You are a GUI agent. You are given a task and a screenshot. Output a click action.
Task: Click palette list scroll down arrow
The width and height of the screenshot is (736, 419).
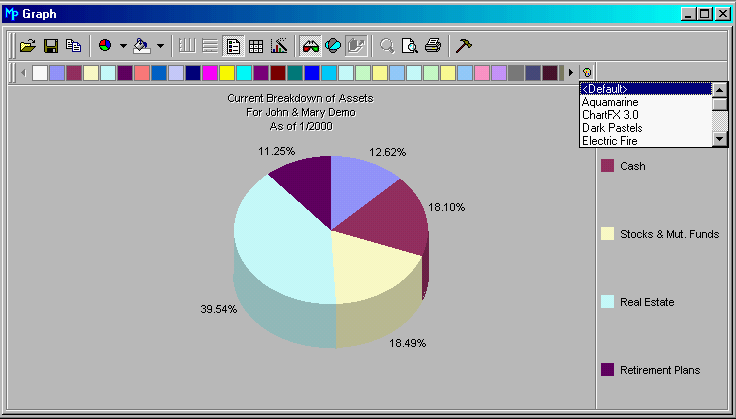(x=720, y=139)
